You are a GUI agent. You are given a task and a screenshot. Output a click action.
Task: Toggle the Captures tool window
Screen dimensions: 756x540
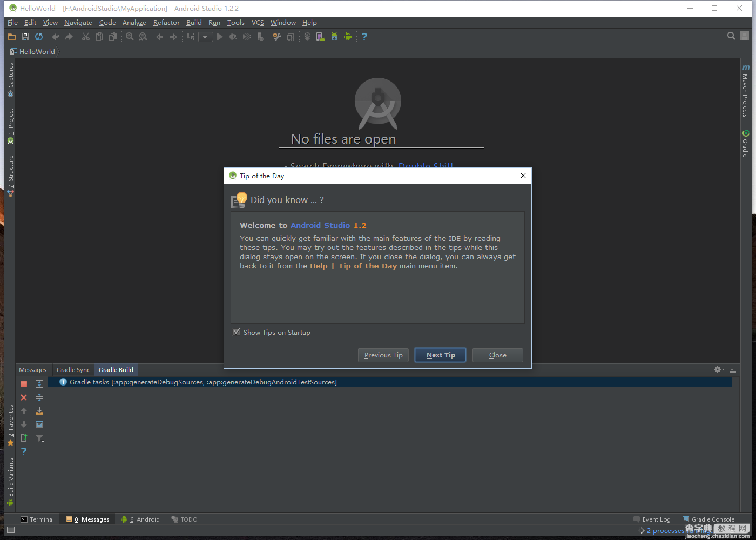(x=10, y=80)
